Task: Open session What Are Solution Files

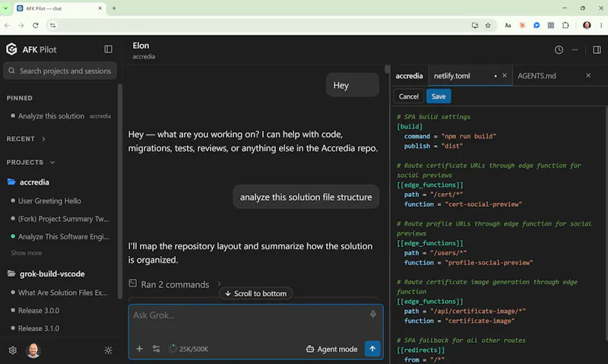Action: (62, 293)
